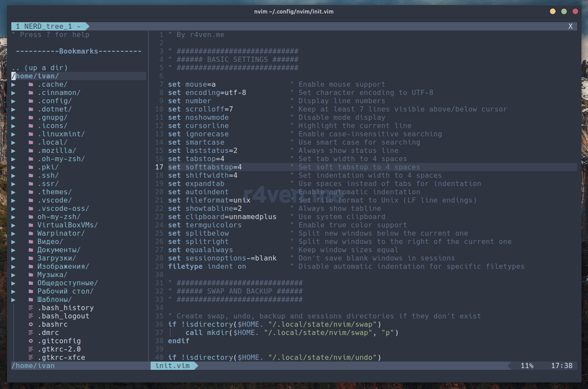Image resolution: width=588 pixels, height=389 pixels.
Task: Close the tab with the X in tabline
Action: click(x=570, y=26)
